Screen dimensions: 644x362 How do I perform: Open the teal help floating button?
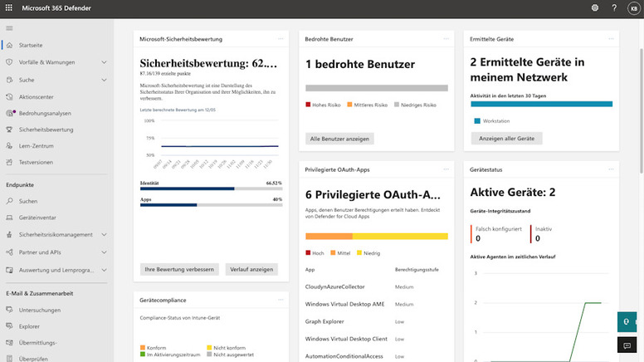point(627,322)
